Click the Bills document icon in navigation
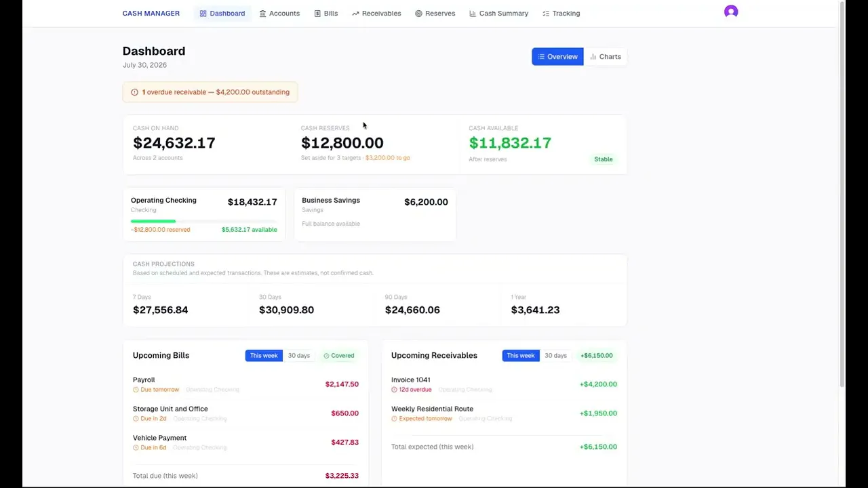The image size is (868, 488). (x=317, y=14)
